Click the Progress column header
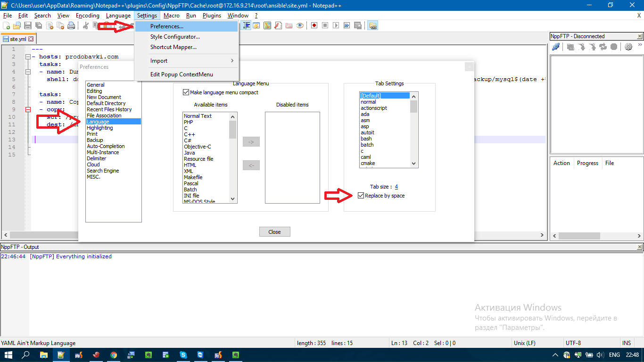 (587, 163)
